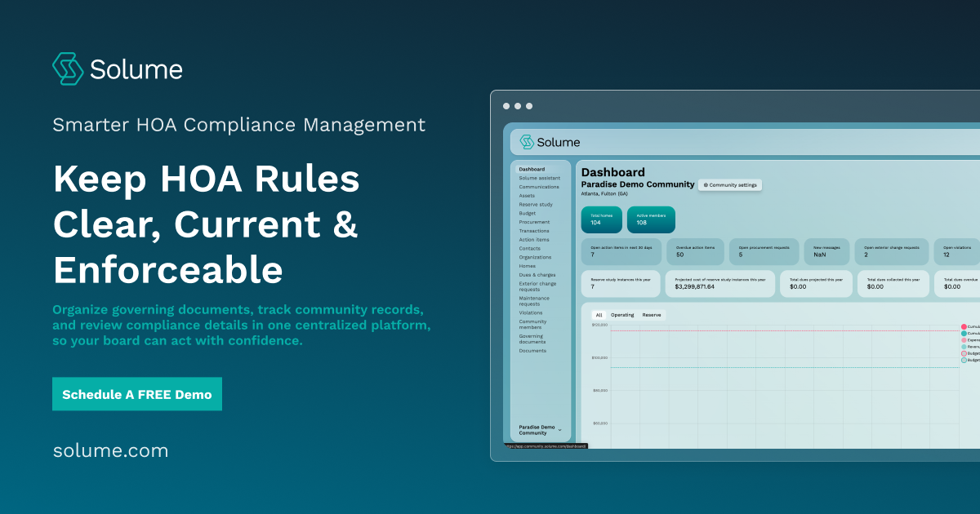
Task: Click the $100,000 y-axis label
Action: [x=599, y=357]
